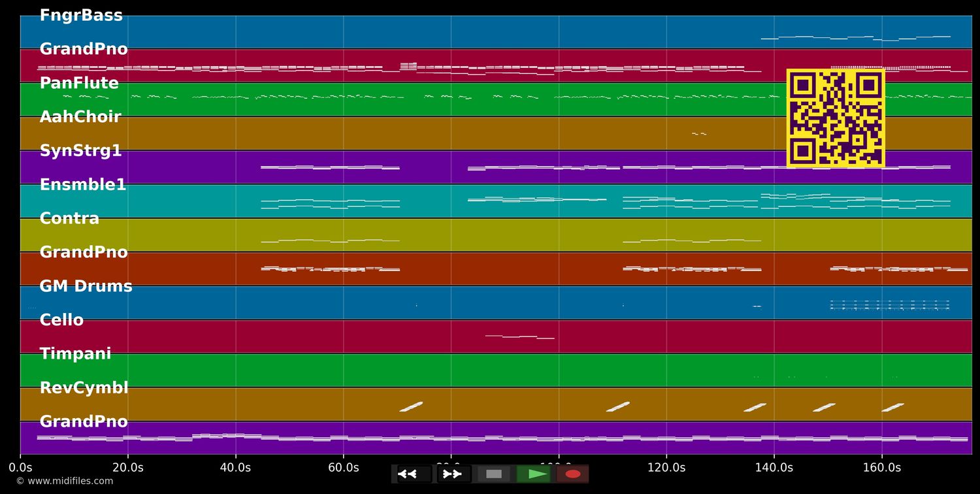The width and height of the screenshot is (980, 494).
Task: Click the Fast-forward double-arrow control
Action: pyautogui.click(x=452, y=474)
